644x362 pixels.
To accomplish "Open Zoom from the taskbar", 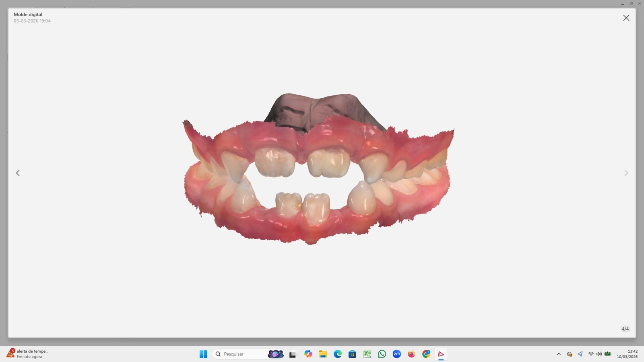I will [x=397, y=354].
